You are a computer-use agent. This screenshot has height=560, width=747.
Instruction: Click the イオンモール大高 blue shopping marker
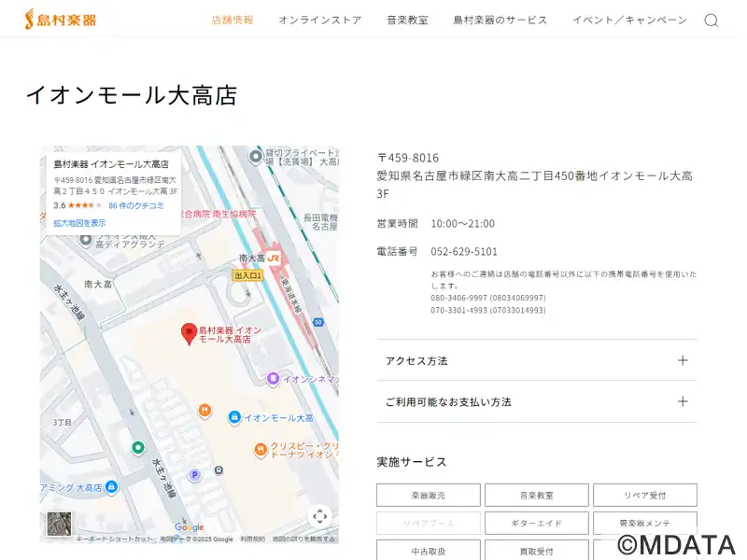(234, 417)
